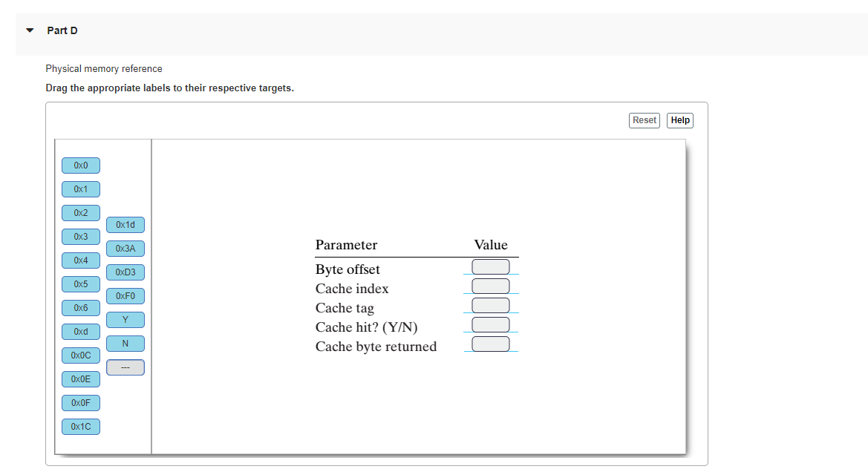
Task: Click the Reset button
Action: pyautogui.click(x=643, y=119)
